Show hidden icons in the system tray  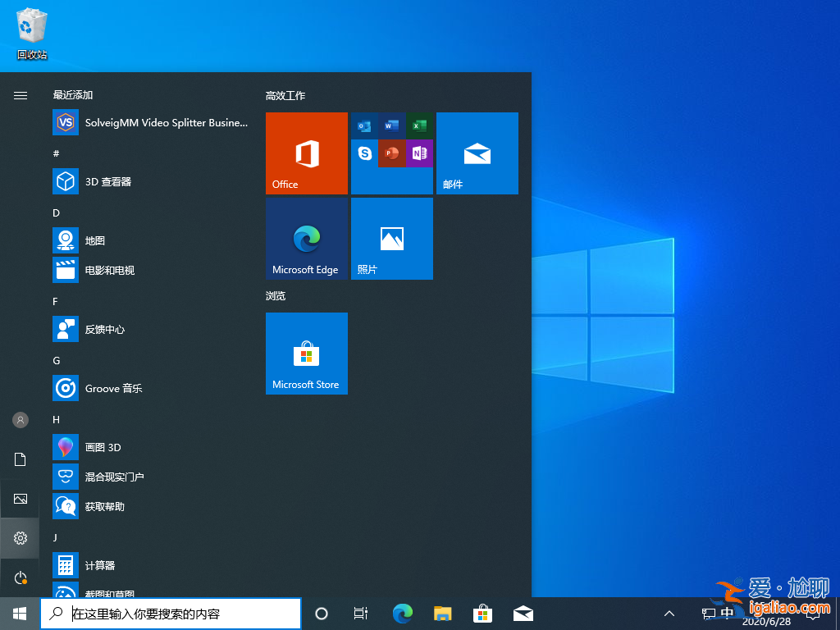pyautogui.click(x=669, y=613)
